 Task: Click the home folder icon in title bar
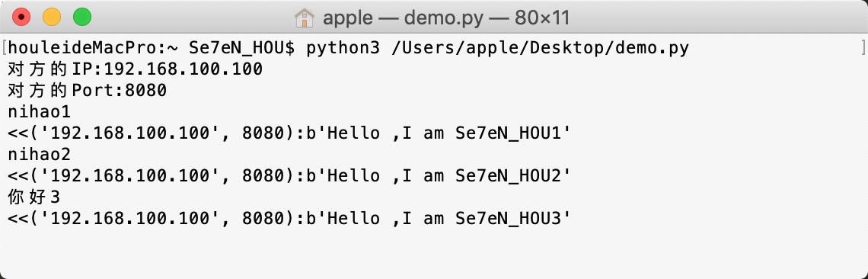305,18
